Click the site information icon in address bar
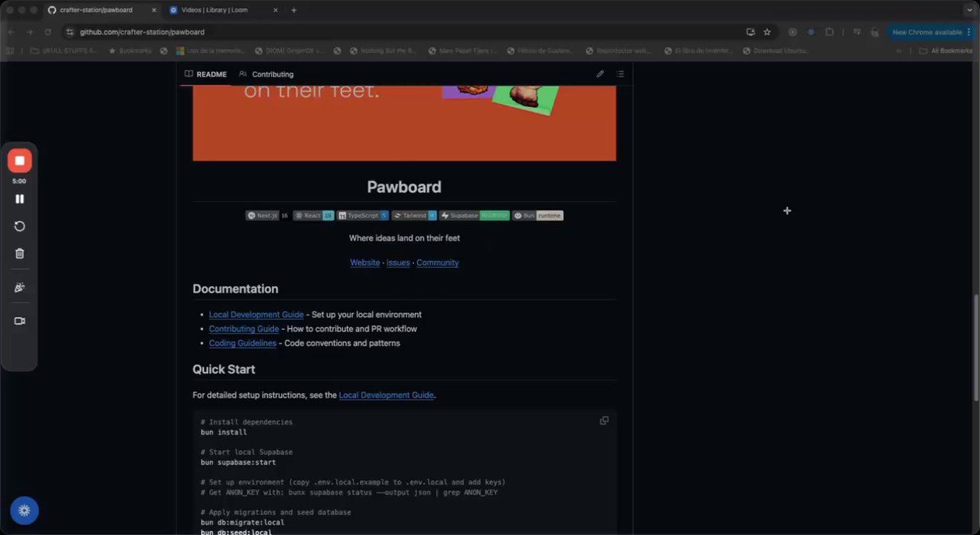 tap(70, 32)
